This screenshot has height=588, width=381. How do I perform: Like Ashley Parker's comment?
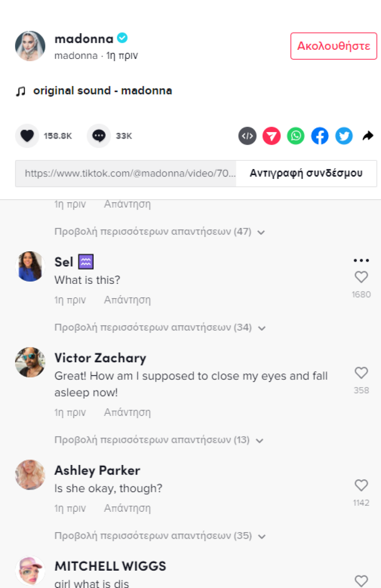click(361, 485)
